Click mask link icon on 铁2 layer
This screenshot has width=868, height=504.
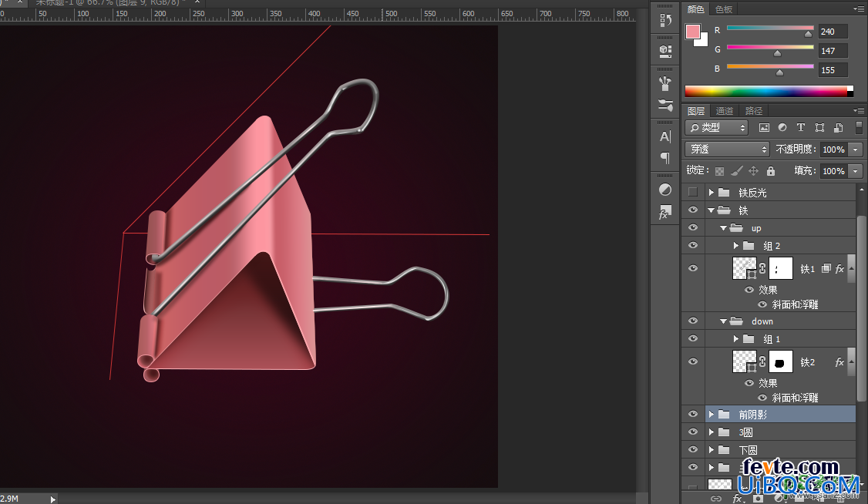click(762, 362)
